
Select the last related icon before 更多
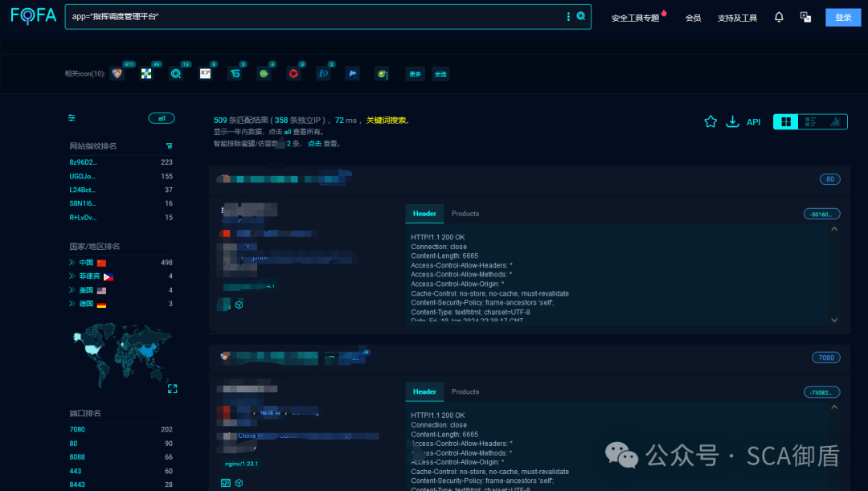click(382, 74)
